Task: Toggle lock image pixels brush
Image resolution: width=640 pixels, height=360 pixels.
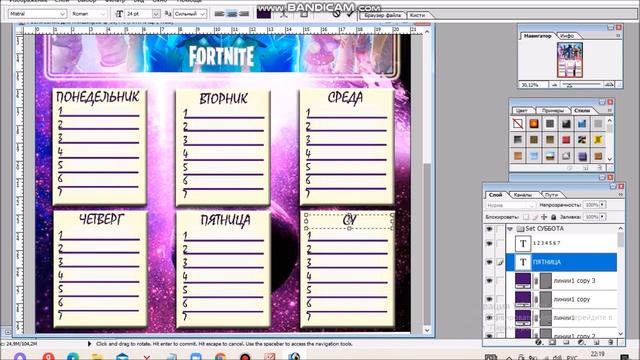Action: click(x=535, y=217)
